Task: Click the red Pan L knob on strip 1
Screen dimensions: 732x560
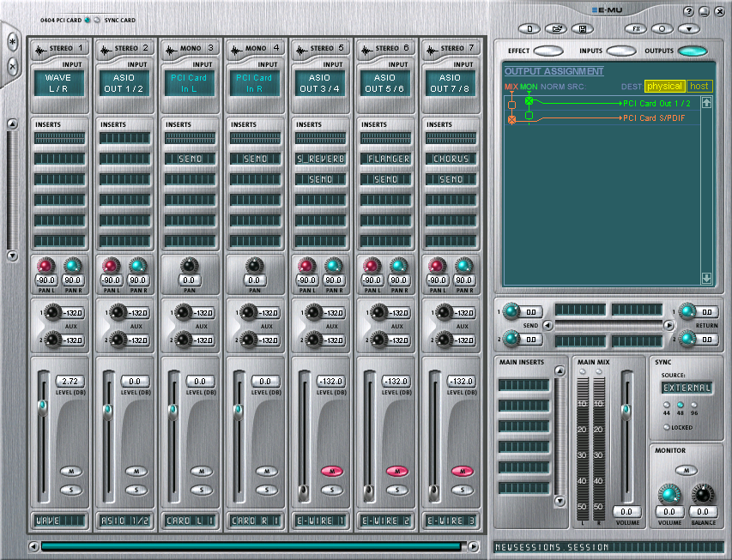Action: tap(45, 266)
